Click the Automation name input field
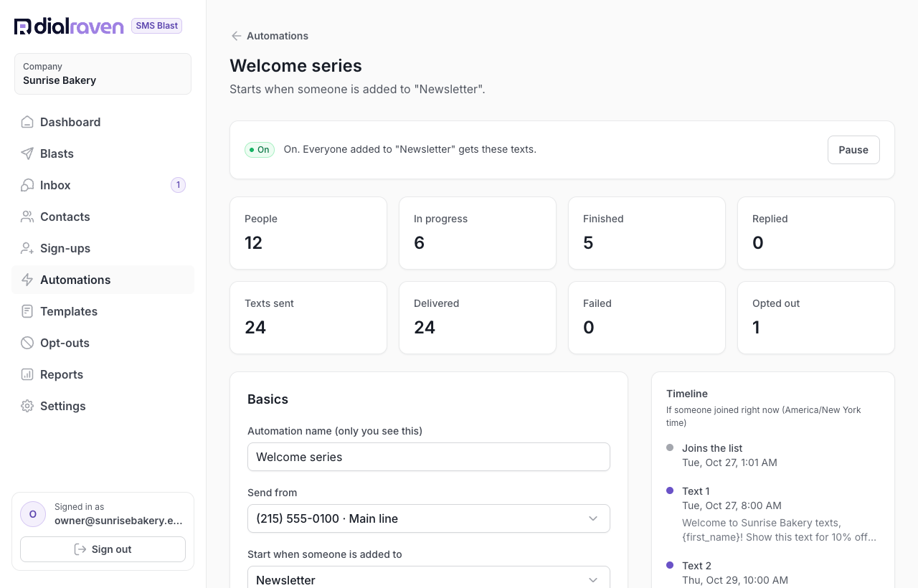The image size is (918, 588). [x=429, y=457]
